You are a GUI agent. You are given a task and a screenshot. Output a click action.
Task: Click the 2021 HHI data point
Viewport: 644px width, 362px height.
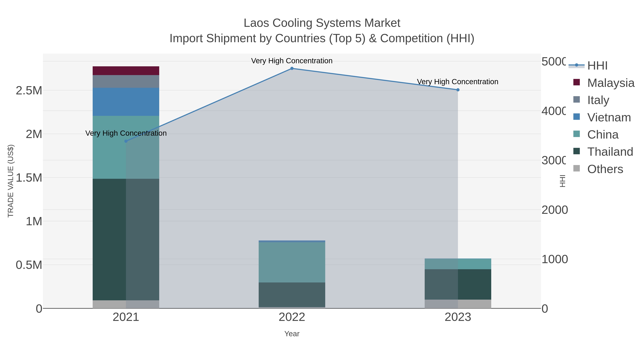pyautogui.click(x=126, y=141)
